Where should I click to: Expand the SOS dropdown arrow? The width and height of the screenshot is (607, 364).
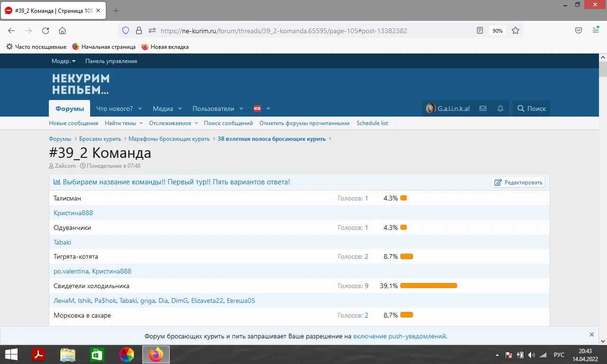[268, 109]
